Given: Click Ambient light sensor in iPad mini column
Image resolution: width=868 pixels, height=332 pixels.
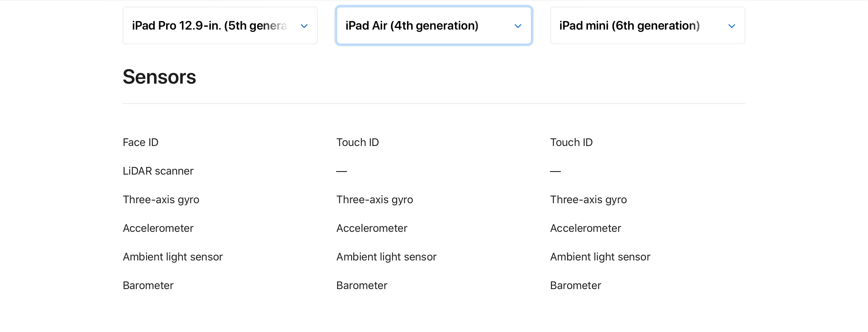Looking at the screenshot, I should click(600, 257).
